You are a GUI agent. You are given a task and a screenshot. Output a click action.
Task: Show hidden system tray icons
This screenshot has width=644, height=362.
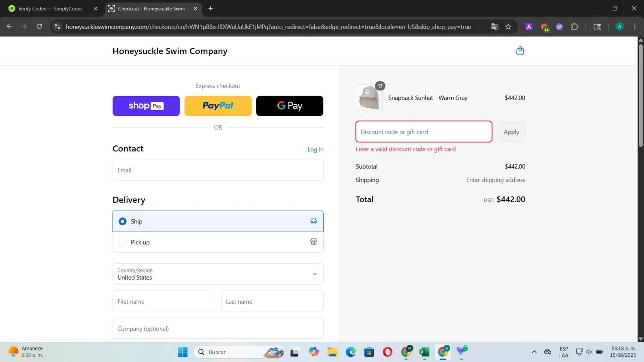tap(534, 352)
